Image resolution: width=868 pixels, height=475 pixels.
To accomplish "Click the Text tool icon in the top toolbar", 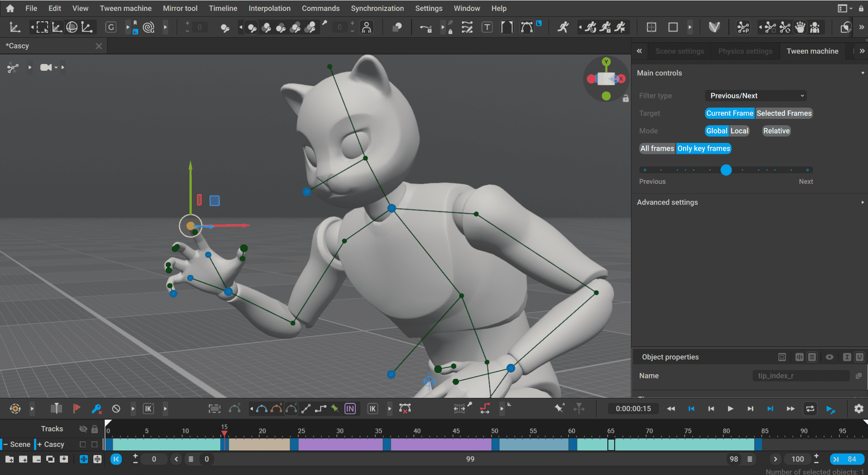I will [487, 27].
